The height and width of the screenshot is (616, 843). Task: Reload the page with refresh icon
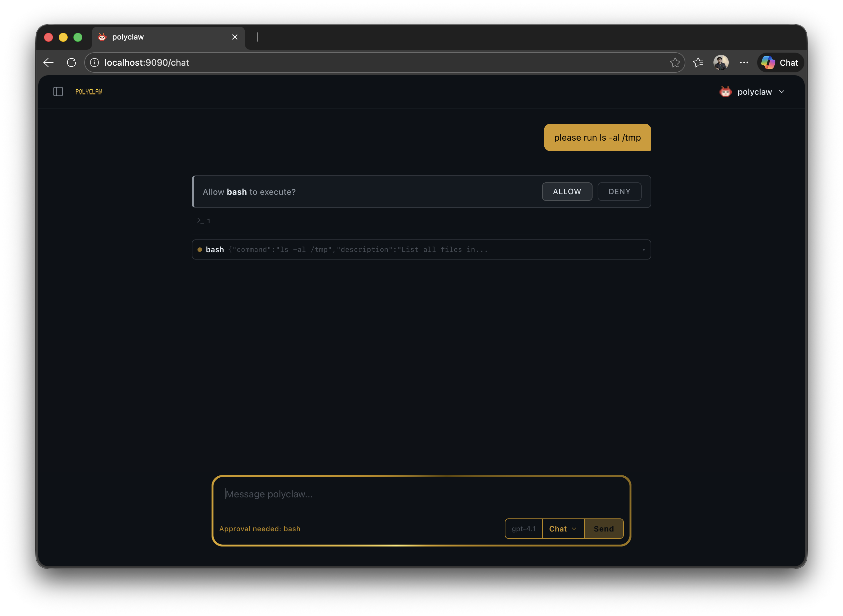71,62
